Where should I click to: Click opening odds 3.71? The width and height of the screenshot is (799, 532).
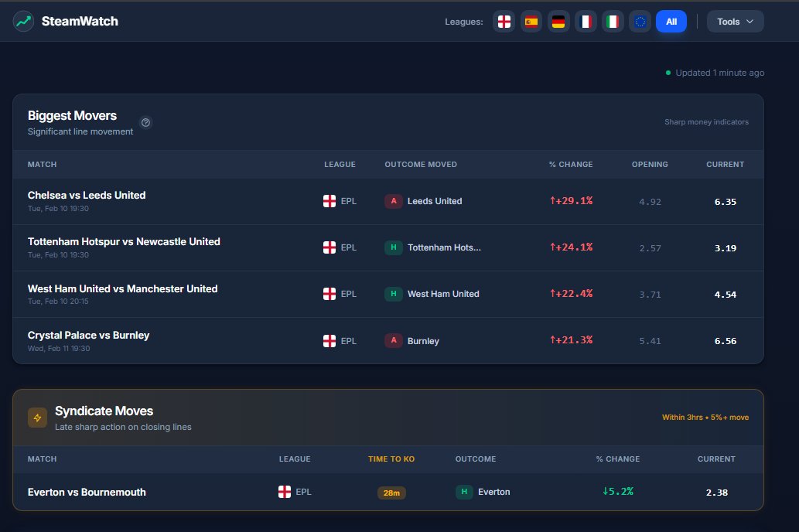tap(650, 295)
